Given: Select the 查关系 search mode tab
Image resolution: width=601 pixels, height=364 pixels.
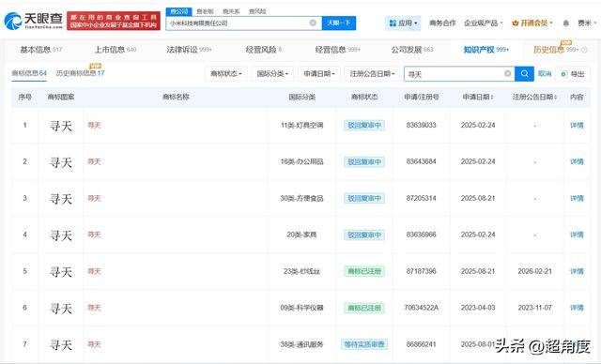Looking at the screenshot, I should click(x=231, y=11).
